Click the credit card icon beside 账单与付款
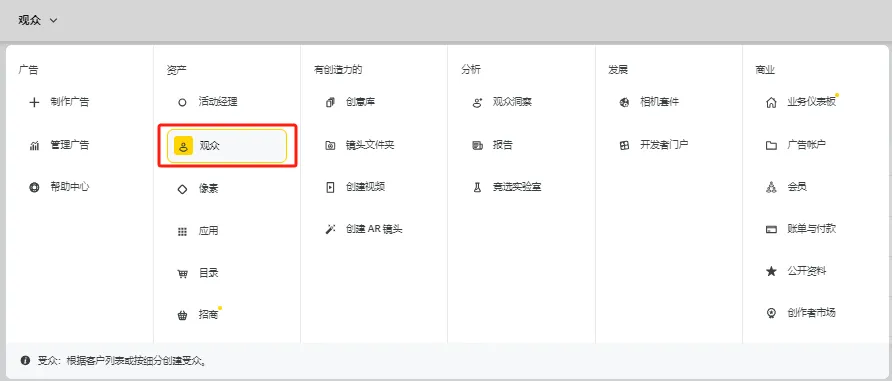 coord(771,230)
